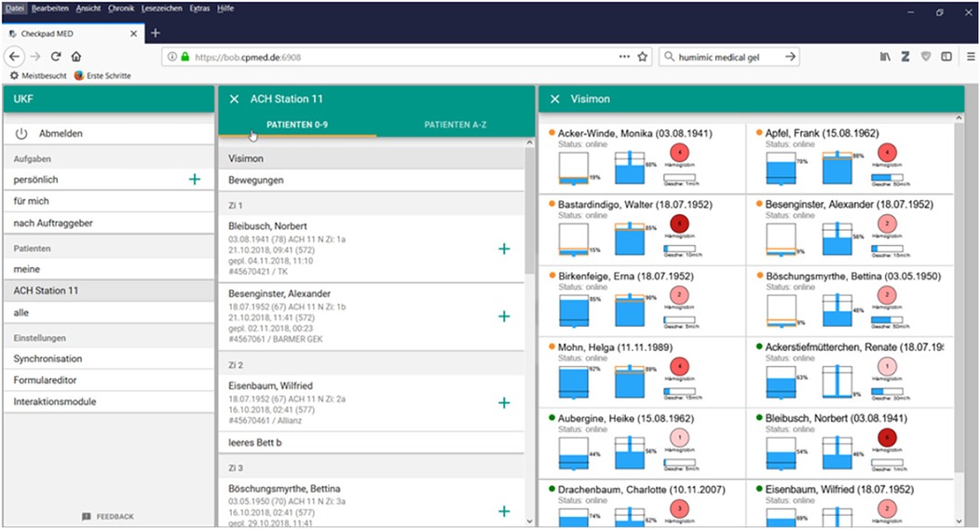Add a personal task with the plus icon next to persönlich
Image resolution: width=980 pixels, height=529 pixels.
pyautogui.click(x=194, y=179)
